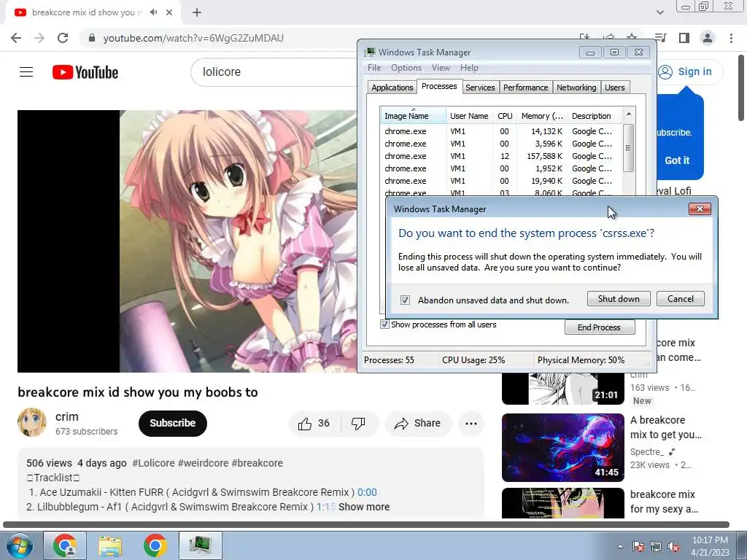
Task: Reload the YouTube page
Action: 63,38
